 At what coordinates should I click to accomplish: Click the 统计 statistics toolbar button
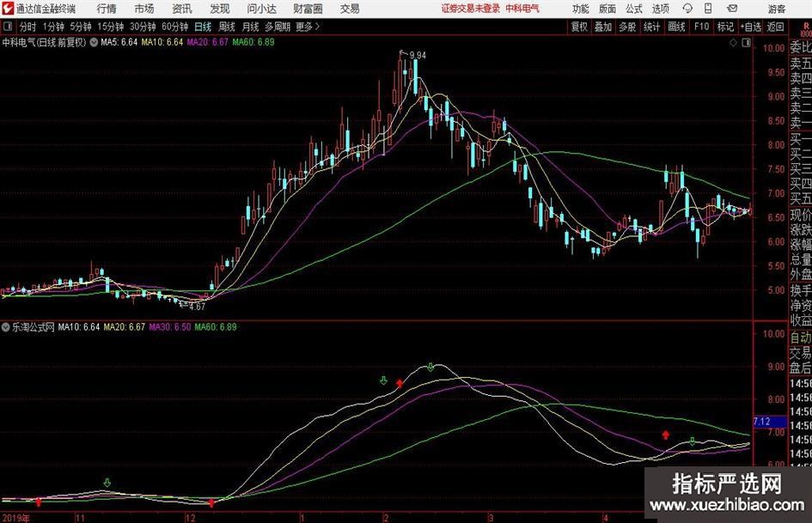(x=651, y=27)
